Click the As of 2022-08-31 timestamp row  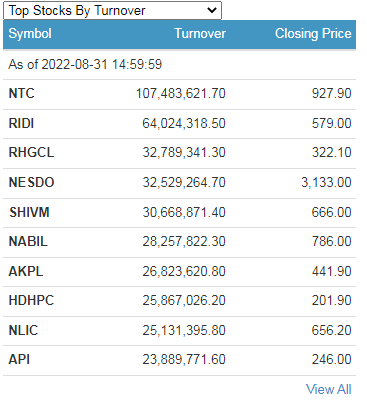coord(179,64)
